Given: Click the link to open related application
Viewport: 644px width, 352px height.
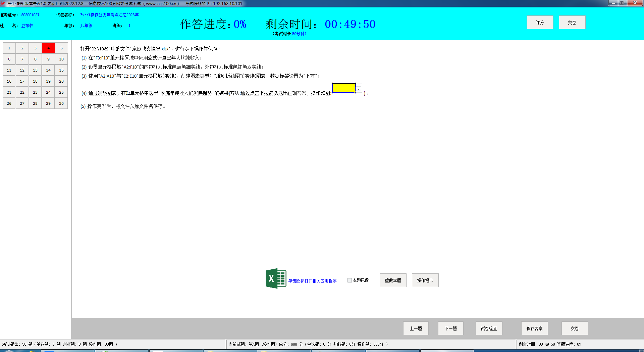Looking at the screenshot, I should pos(312,281).
